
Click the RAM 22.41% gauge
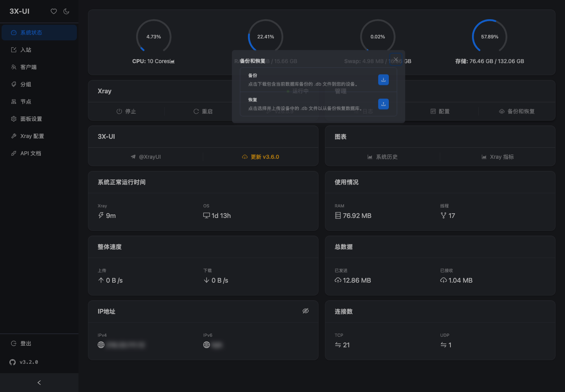(x=266, y=37)
